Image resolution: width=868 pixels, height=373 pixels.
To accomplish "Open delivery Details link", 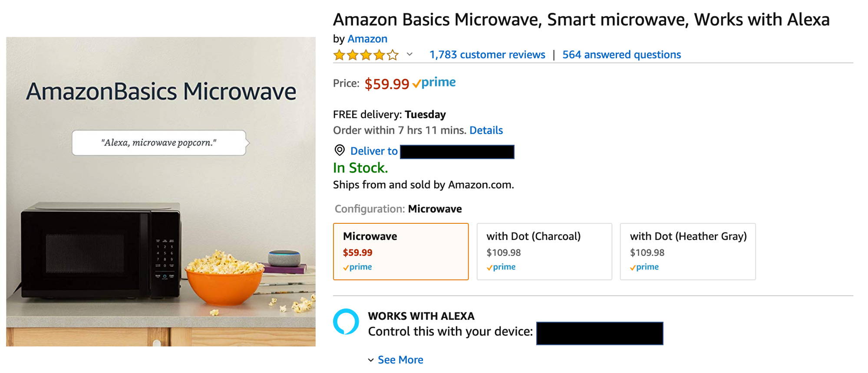I will (x=486, y=130).
